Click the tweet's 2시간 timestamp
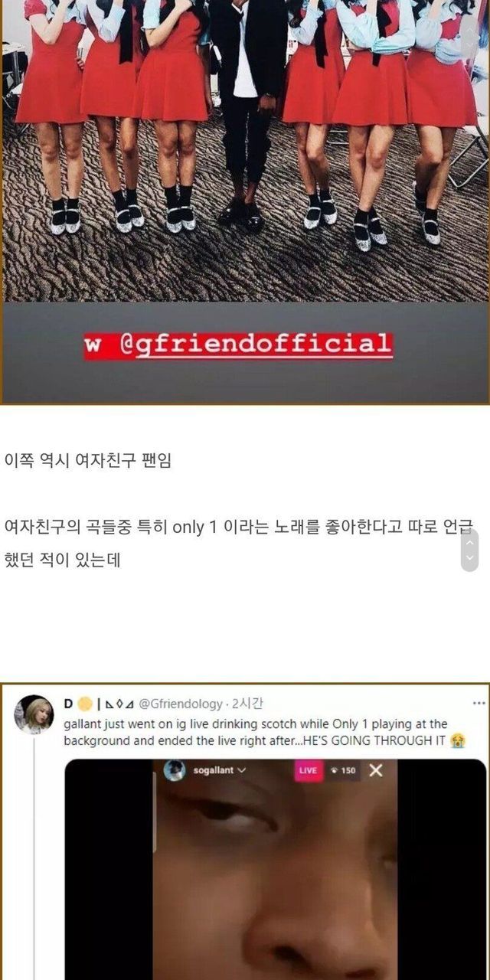Screen dimensions: 490x980 [x=247, y=704]
